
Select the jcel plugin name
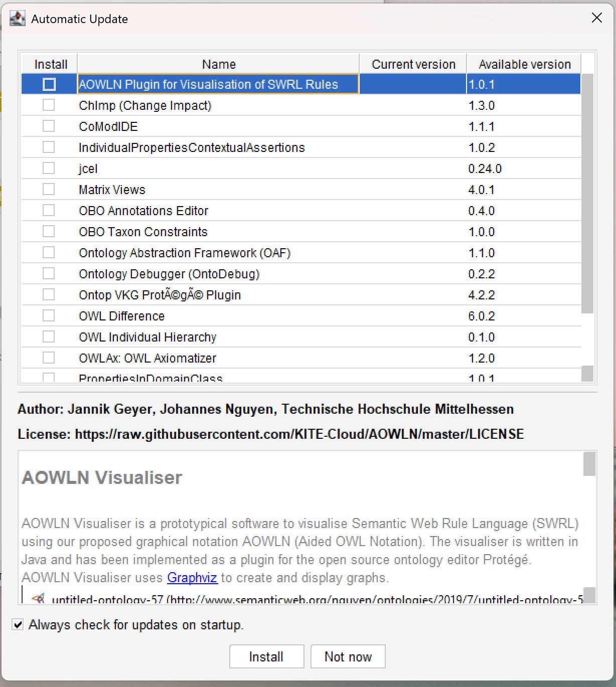[x=88, y=168]
